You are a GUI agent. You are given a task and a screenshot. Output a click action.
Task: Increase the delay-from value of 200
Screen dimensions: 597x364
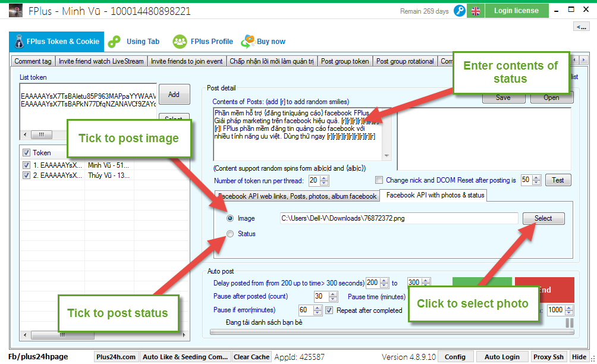[x=385, y=281]
